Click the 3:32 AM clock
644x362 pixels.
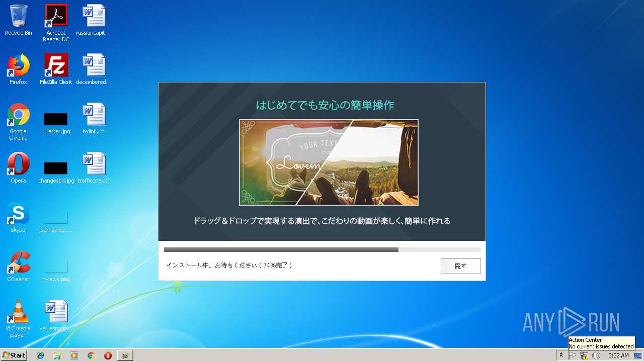pos(618,355)
